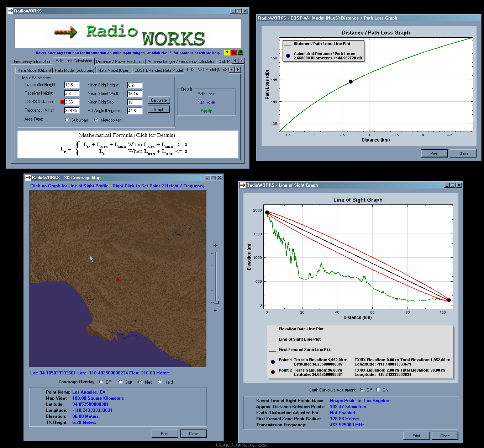Click the Mean Bldg Height input field

[135, 85]
